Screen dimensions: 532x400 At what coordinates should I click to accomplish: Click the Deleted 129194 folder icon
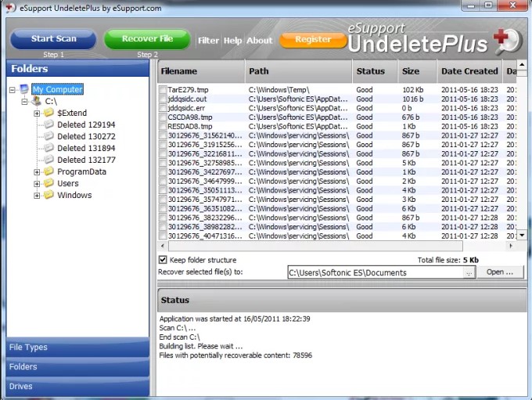pyautogui.click(x=49, y=125)
